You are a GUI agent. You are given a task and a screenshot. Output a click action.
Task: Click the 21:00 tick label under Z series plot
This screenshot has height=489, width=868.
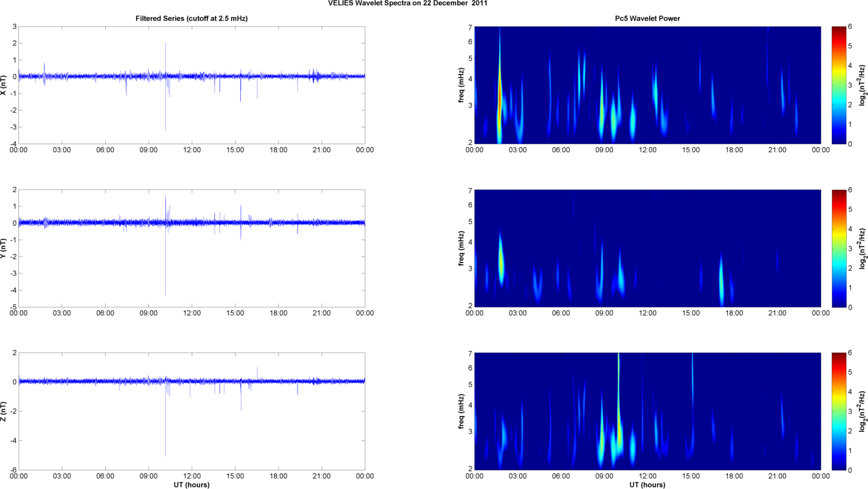pos(322,476)
